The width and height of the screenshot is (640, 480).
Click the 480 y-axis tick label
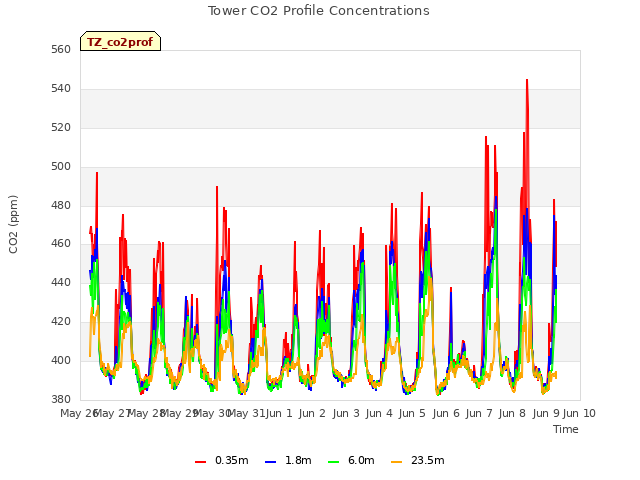click(x=61, y=206)
